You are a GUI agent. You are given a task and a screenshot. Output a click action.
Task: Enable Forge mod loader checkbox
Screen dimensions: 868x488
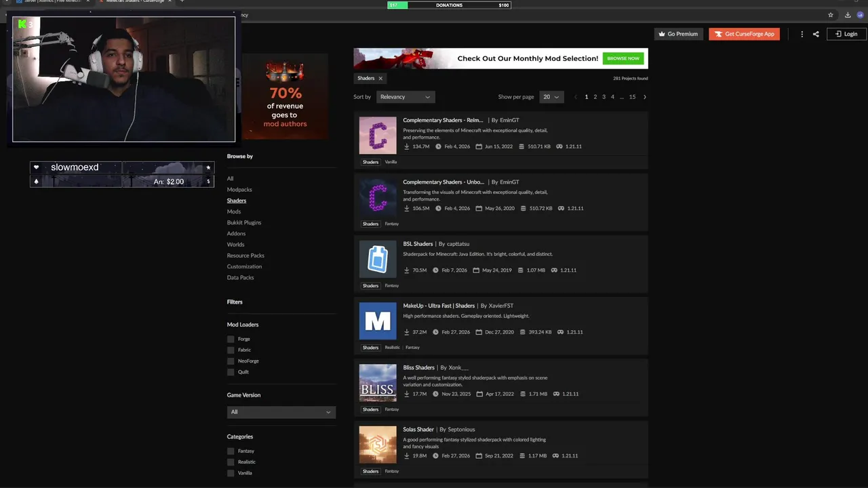231,339
